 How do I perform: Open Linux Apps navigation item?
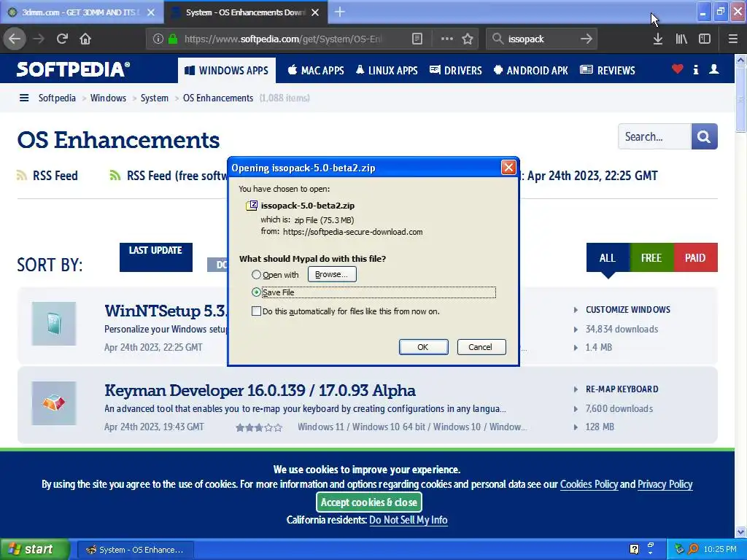(x=387, y=71)
